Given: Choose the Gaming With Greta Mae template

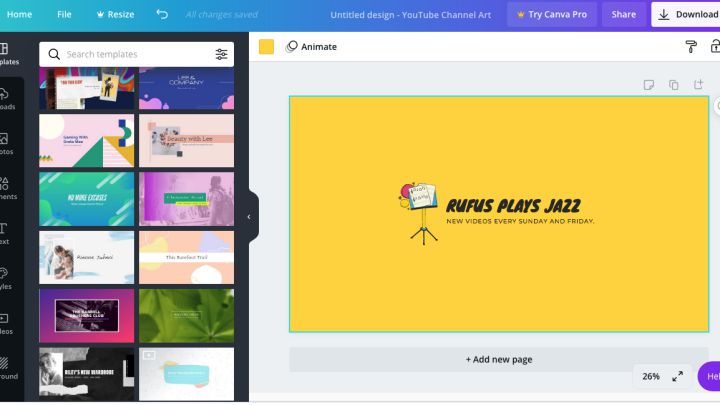Looking at the screenshot, I should 87,141.
